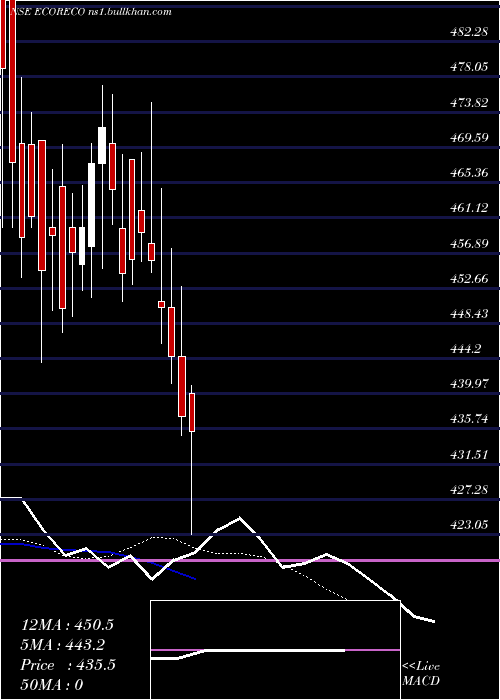Click the 452.66 price axis label

pyautogui.click(x=468, y=278)
